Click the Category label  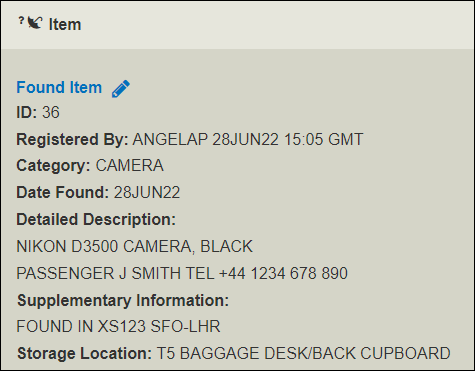coord(53,166)
